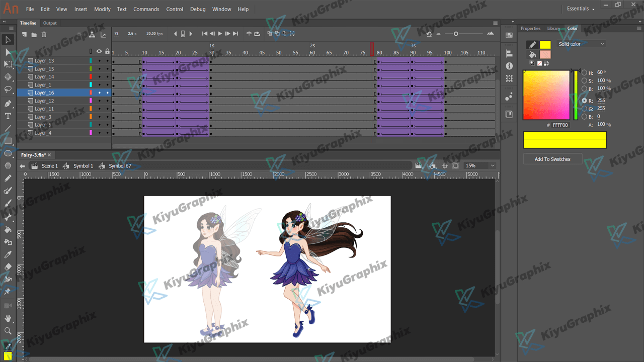Delete layer with the trash icon
The image size is (644, 362).
44,34
